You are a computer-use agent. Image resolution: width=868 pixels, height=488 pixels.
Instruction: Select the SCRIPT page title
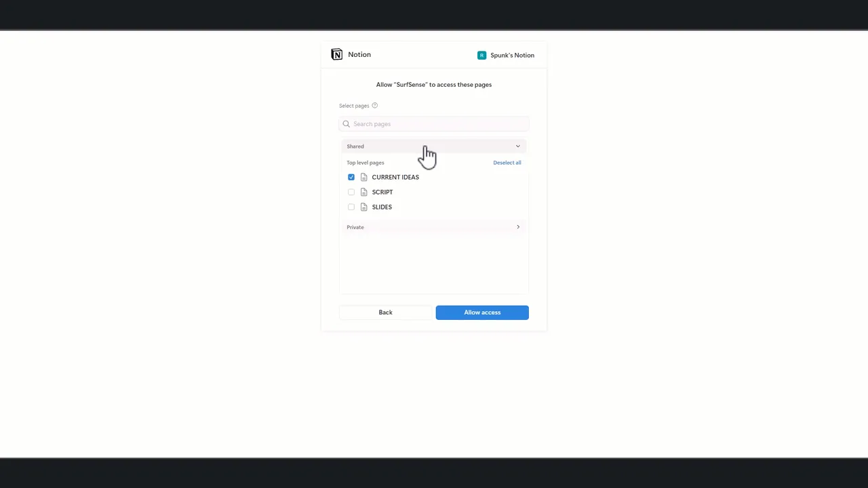(382, 192)
